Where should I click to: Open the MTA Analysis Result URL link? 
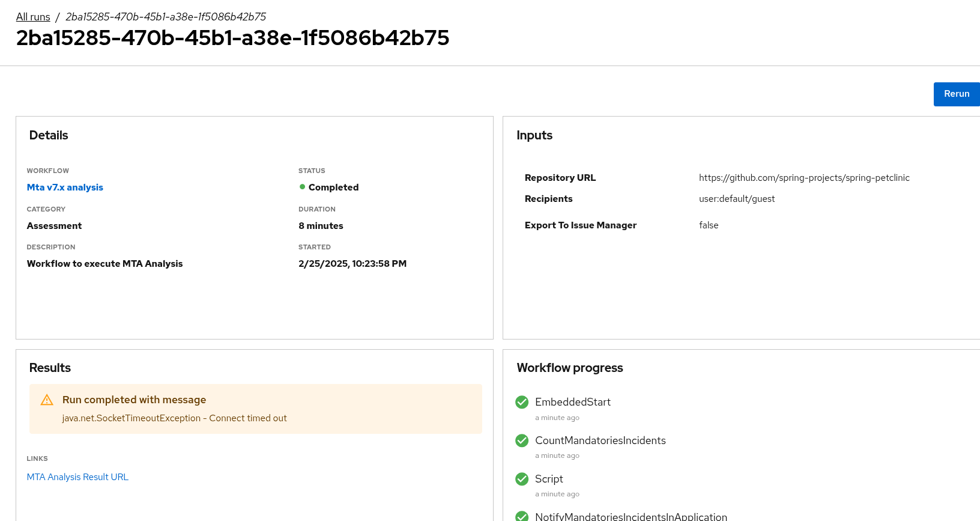coord(77,477)
